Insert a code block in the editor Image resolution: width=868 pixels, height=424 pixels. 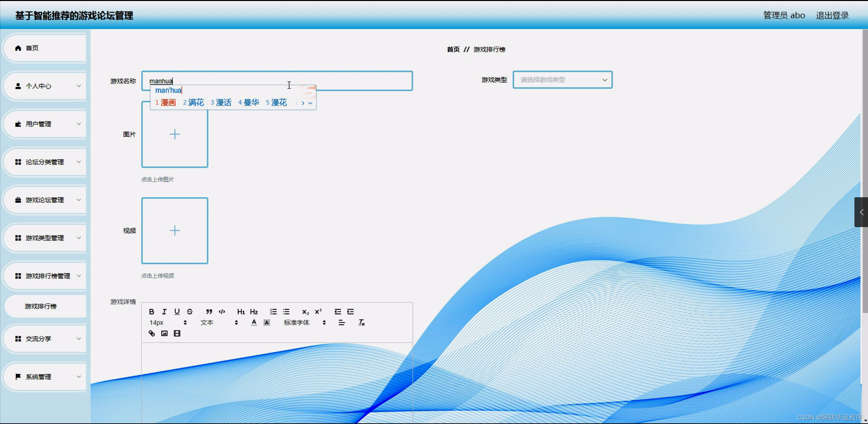click(x=222, y=311)
